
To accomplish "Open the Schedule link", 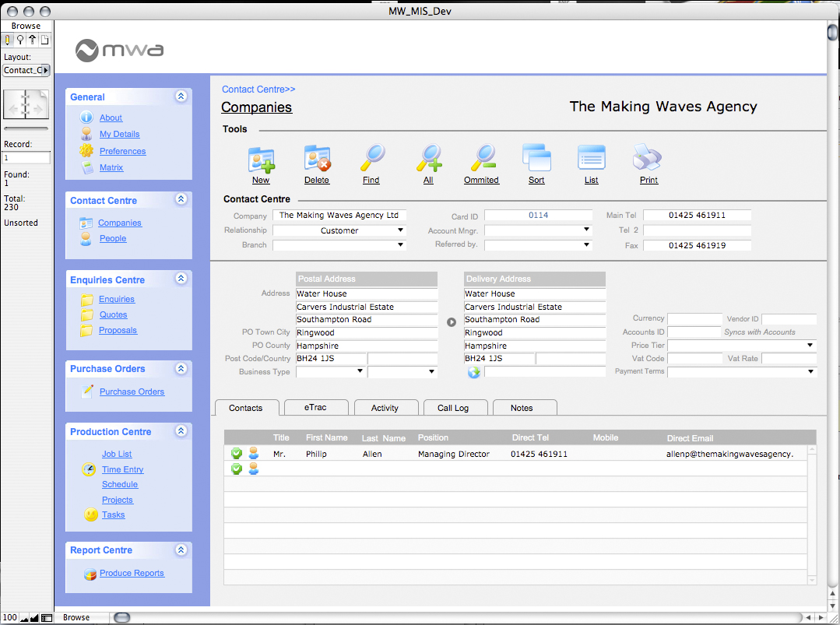I will coord(120,485).
